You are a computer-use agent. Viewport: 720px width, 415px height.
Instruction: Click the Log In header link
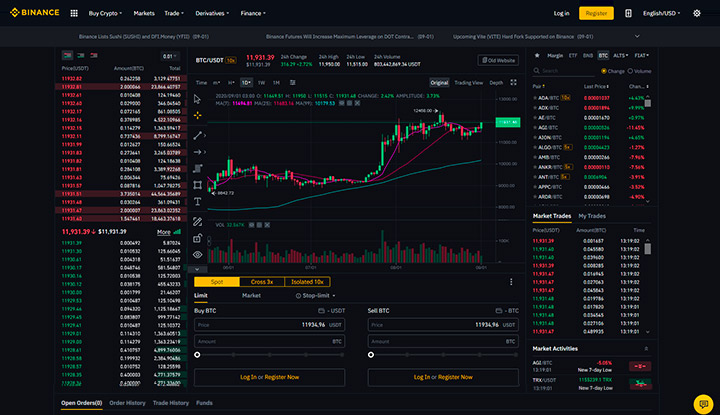coord(561,13)
